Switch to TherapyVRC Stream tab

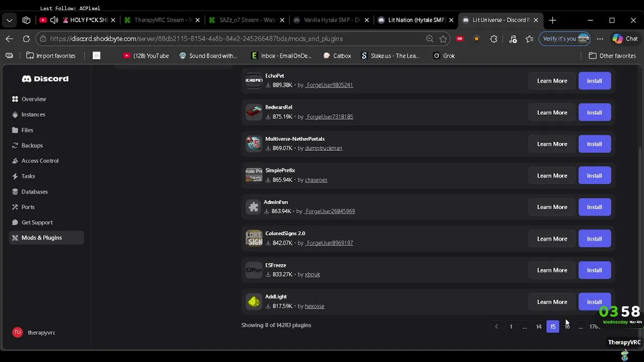[x=161, y=20]
